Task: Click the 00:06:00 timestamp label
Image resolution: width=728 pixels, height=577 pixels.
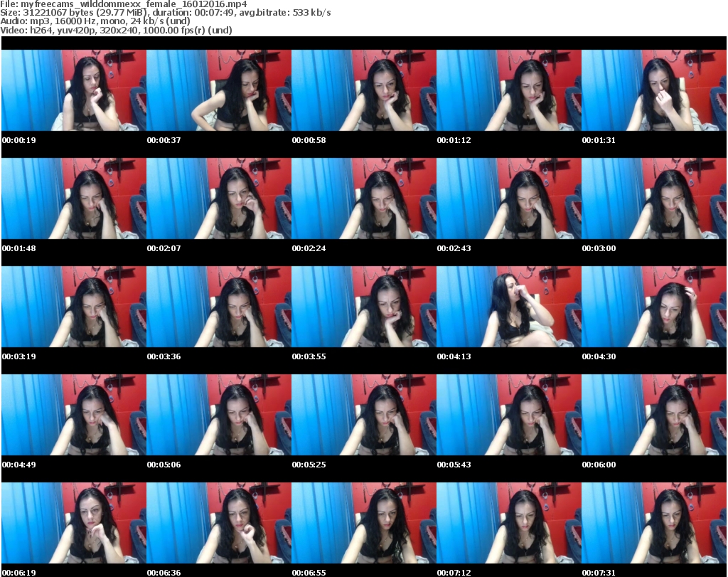Action: click(599, 465)
